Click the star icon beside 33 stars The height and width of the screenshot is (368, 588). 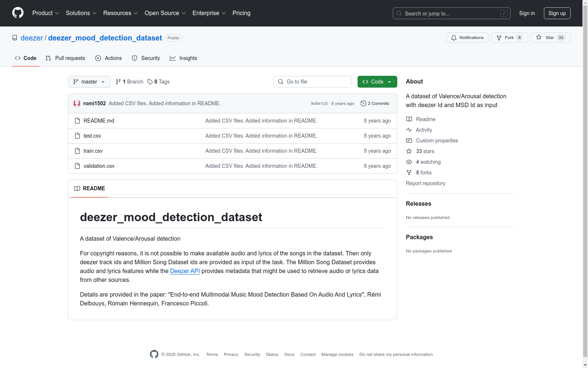click(409, 151)
